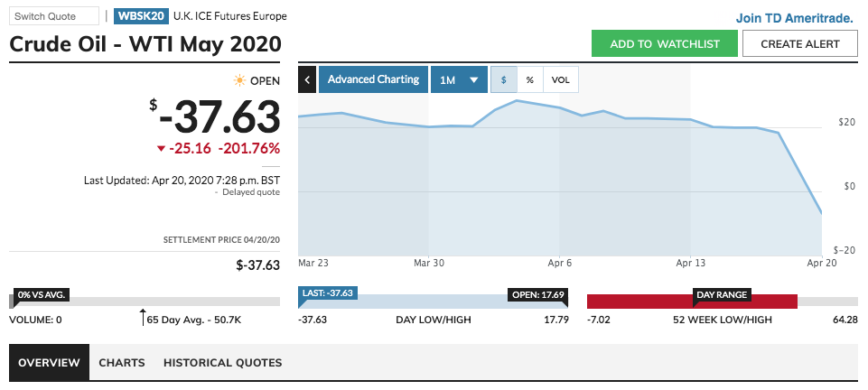The height and width of the screenshot is (390, 868).
Task: Click the volume vs. average bar
Action: point(145,302)
